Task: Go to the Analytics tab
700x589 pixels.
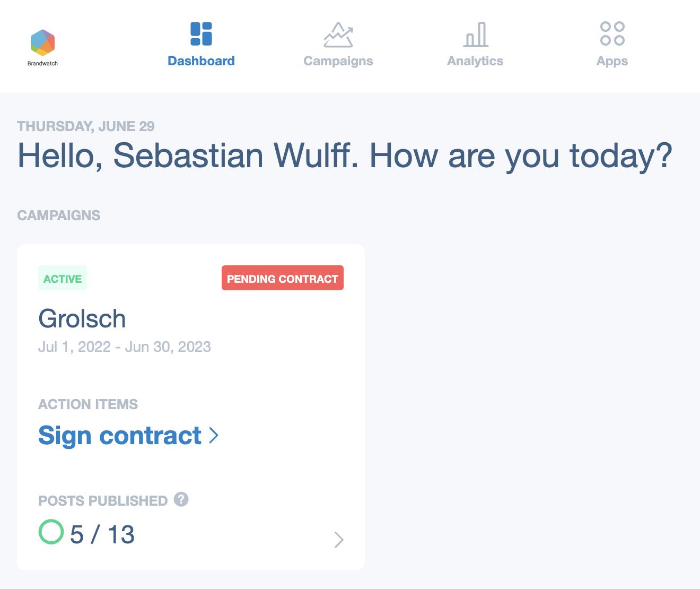Action: [475, 61]
